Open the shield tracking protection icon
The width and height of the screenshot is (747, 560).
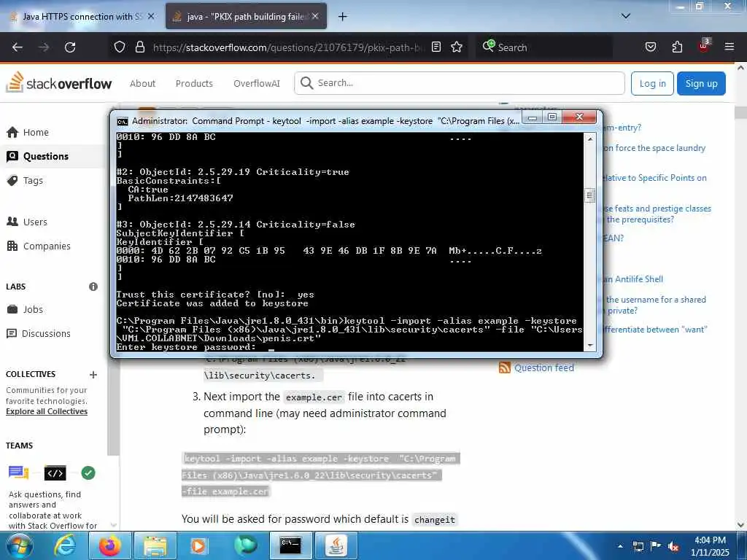pos(120,47)
